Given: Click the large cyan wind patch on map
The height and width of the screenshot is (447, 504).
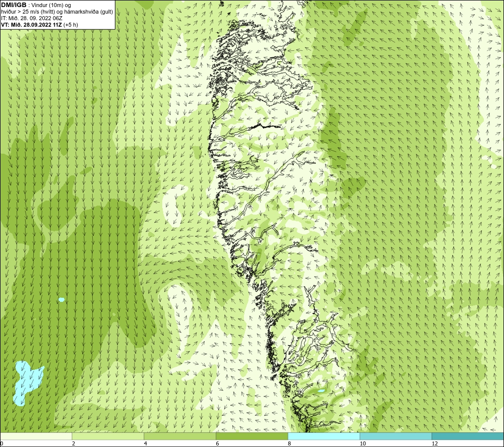Looking at the screenshot, I should pos(26,382).
